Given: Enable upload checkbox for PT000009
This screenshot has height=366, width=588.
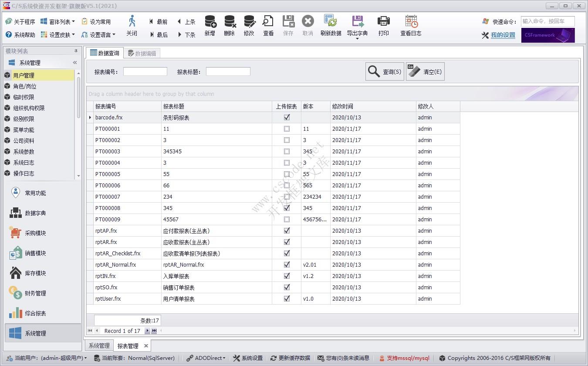Looking at the screenshot, I should tap(286, 219).
